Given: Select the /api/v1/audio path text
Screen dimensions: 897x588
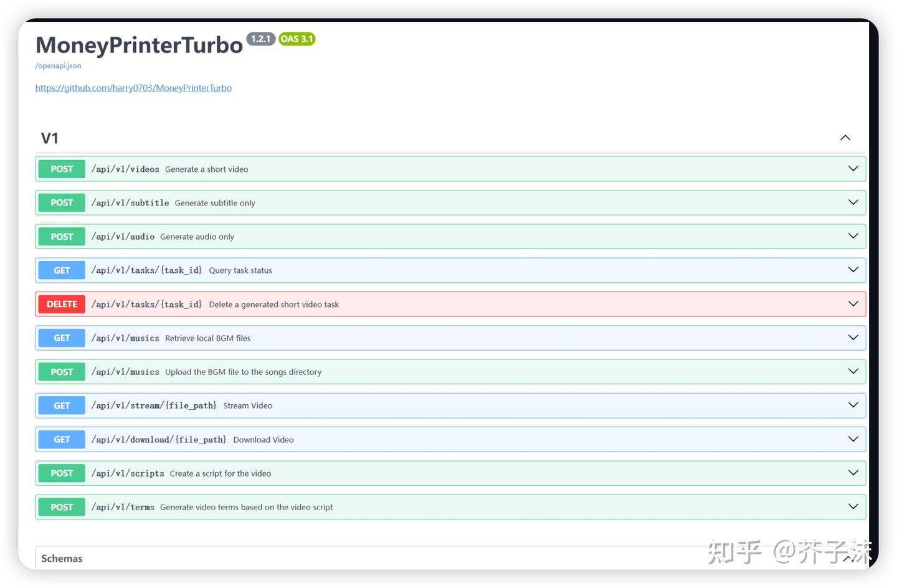Looking at the screenshot, I should click(123, 237).
